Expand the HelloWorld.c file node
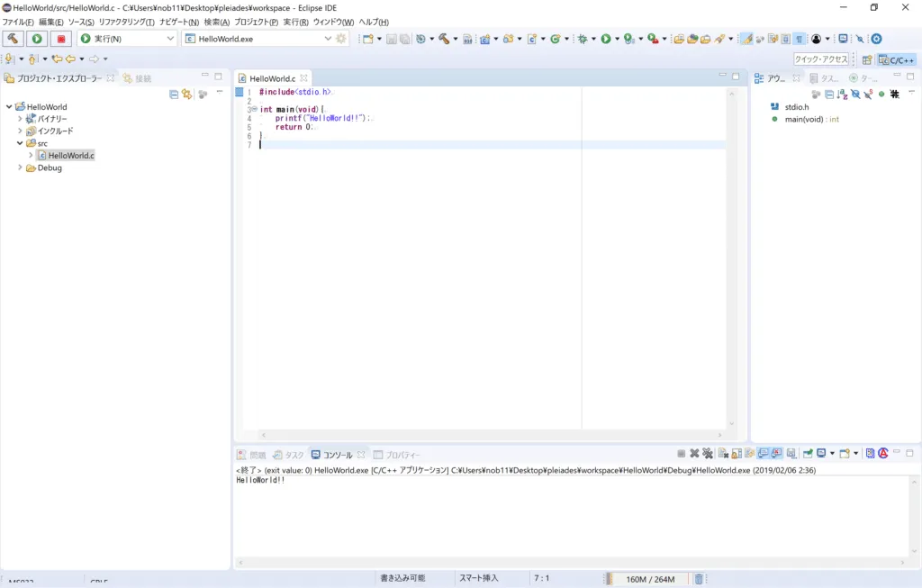The height and width of the screenshot is (588, 922). tap(32, 155)
